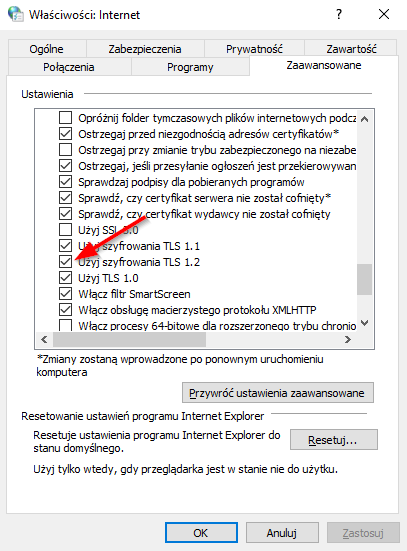Cancel with the Anuluj button

[x=282, y=533]
